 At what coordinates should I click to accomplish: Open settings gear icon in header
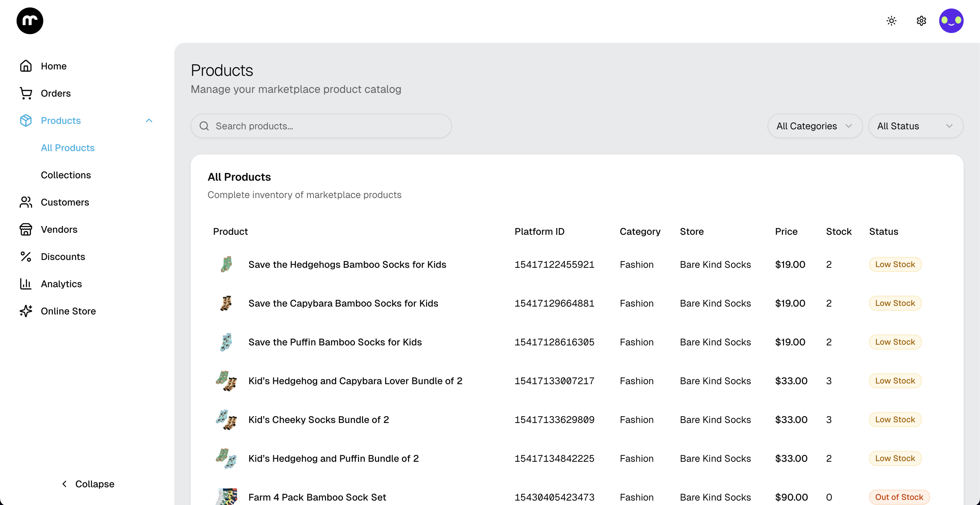[x=921, y=20]
